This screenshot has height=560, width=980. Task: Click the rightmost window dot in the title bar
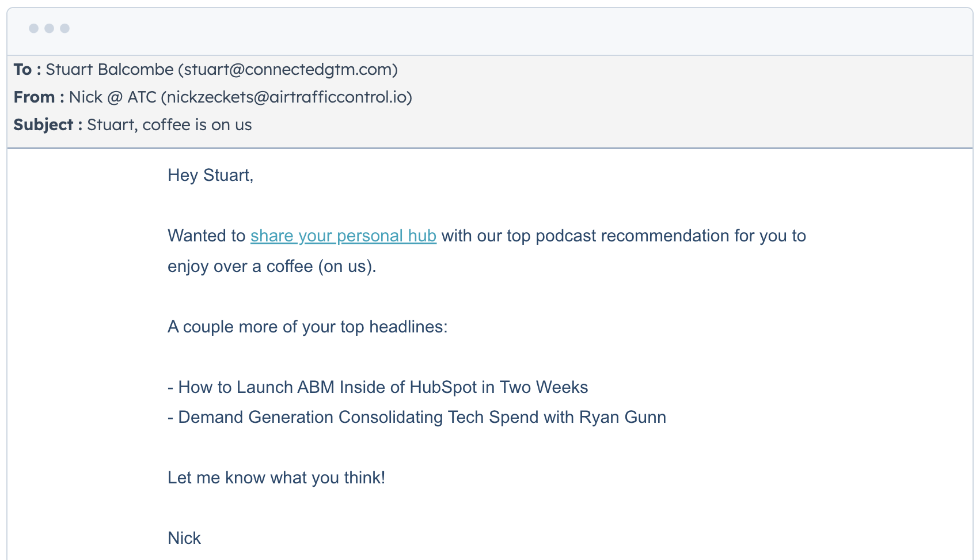[x=65, y=28]
